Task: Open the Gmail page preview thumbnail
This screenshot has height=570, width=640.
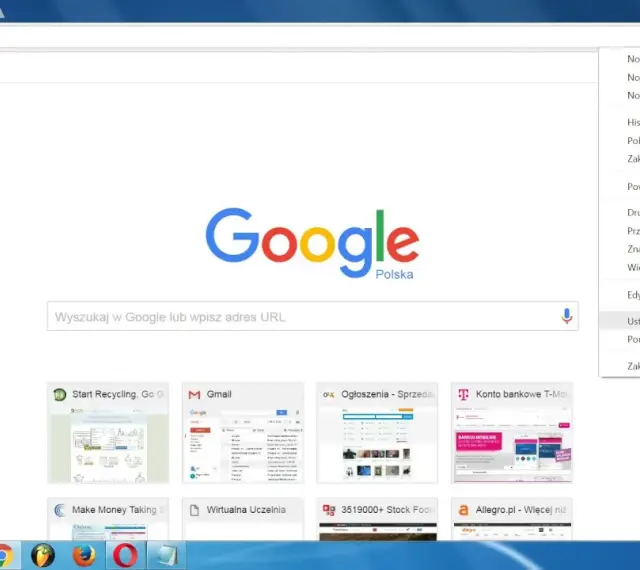Action: coord(243,445)
